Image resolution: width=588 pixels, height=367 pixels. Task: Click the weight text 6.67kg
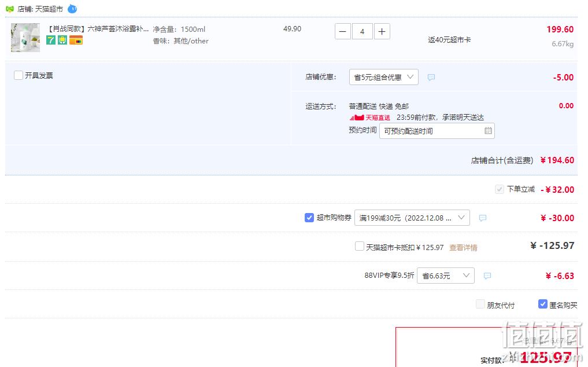click(563, 44)
